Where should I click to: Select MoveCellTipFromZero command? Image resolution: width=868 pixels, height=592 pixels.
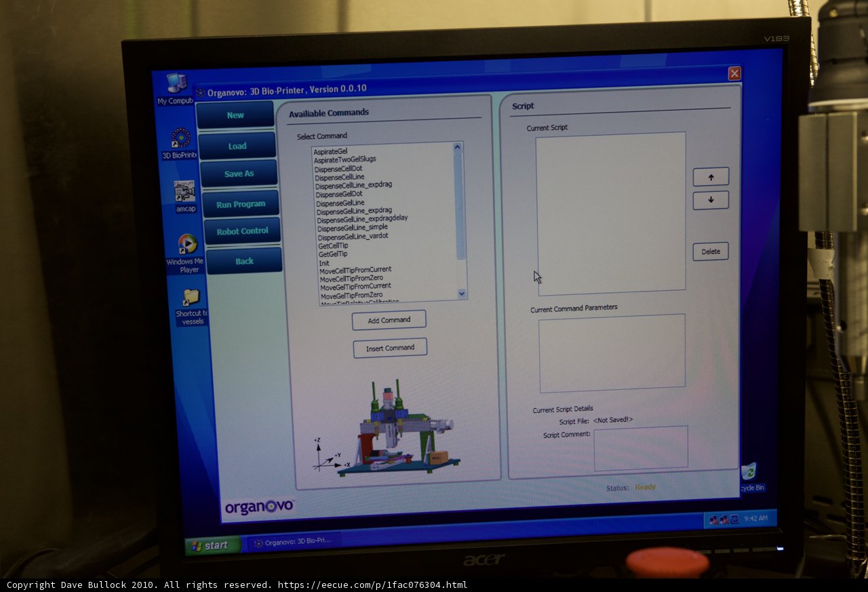point(351,279)
